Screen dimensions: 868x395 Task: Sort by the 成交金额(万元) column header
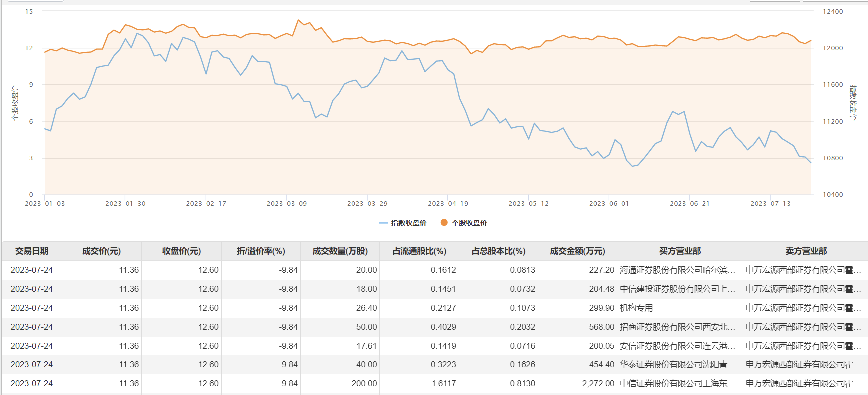[x=577, y=251]
